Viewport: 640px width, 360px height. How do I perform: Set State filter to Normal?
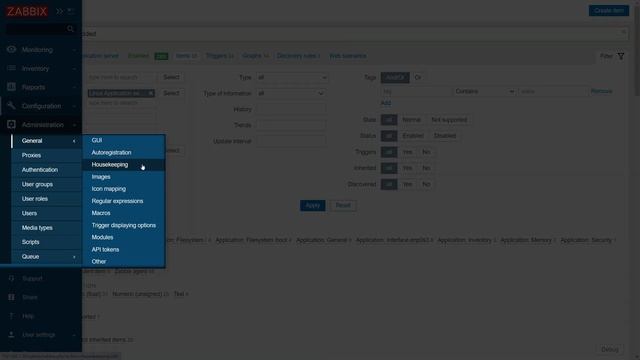click(x=411, y=120)
